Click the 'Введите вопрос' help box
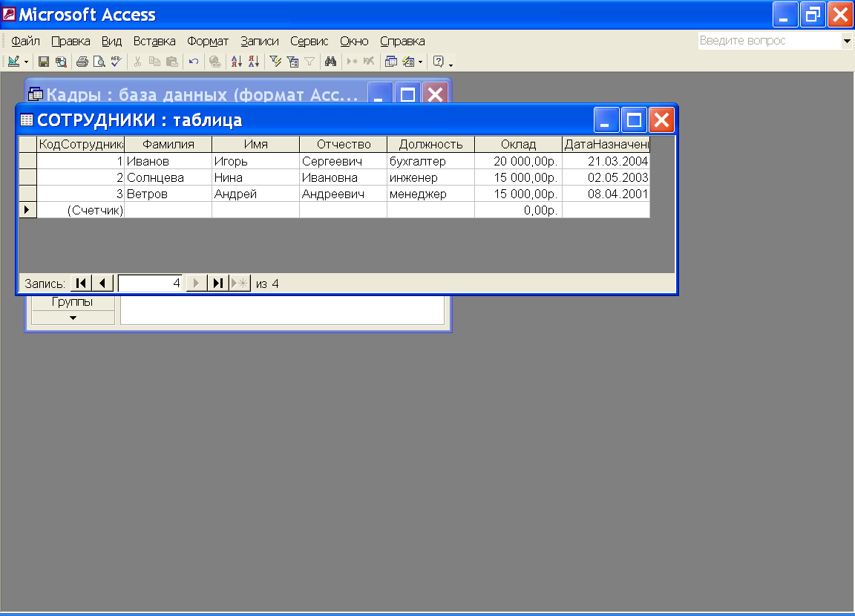The height and width of the screenshot is (616, 855). click(x=770, y=41)
